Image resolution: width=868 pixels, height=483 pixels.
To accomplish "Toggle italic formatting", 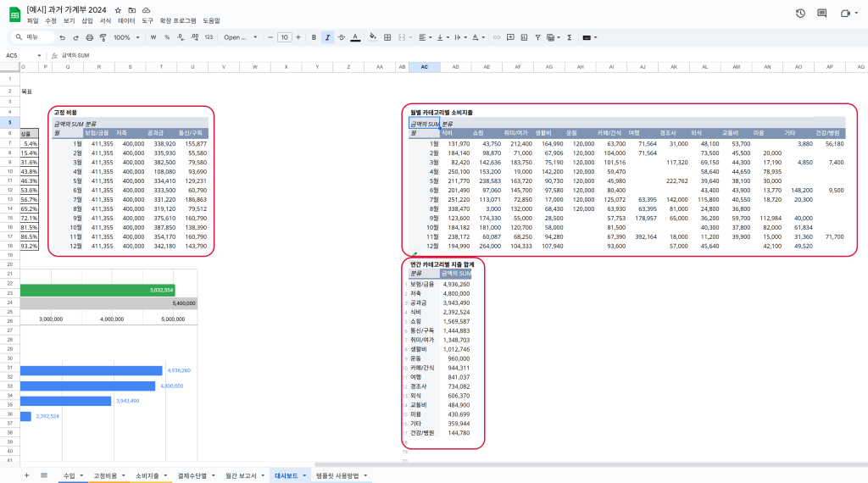I will point(327,37).
